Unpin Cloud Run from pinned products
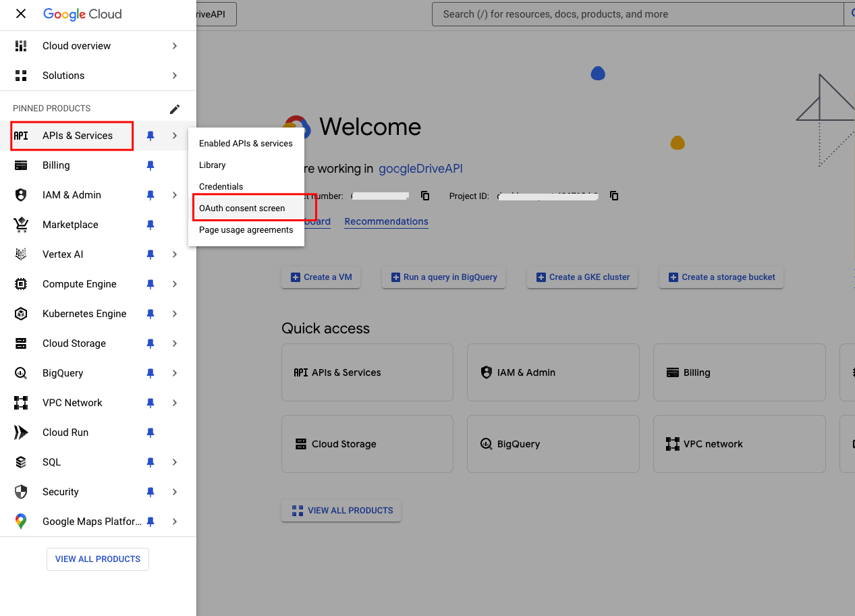Screen dimensions: 855x616 coord(150,432)
